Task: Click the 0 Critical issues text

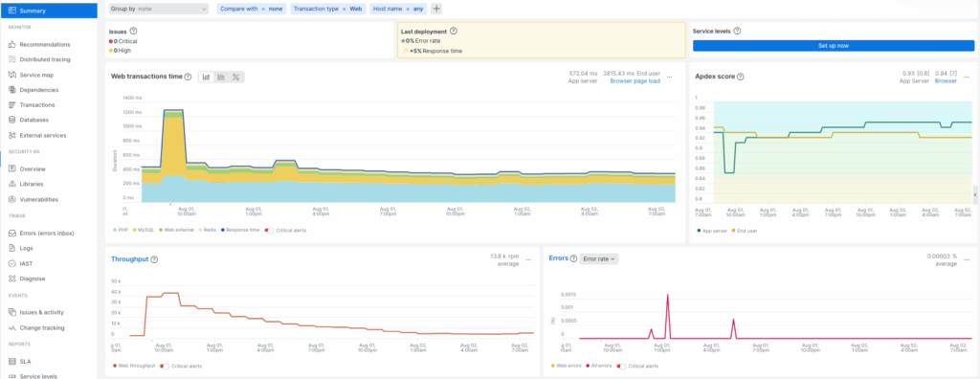Action: coord(125,40)
